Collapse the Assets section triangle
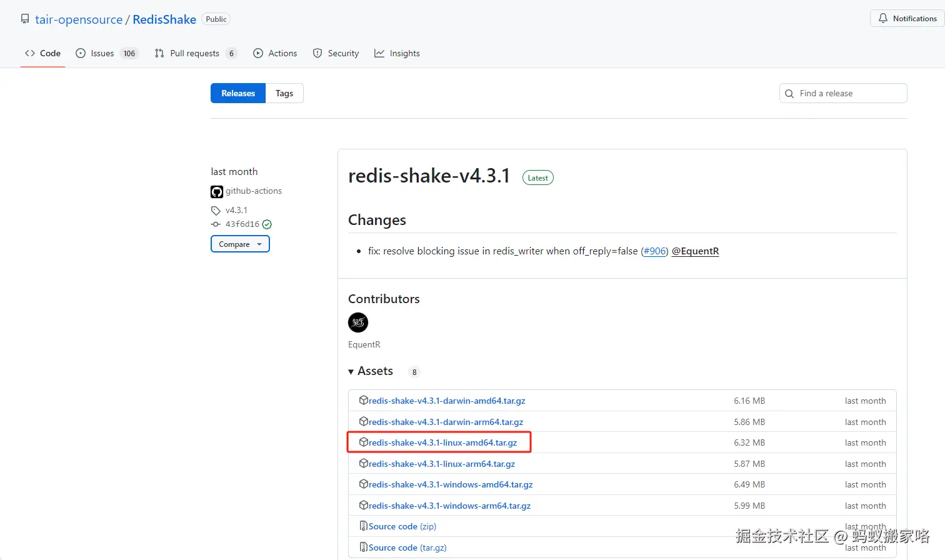This screenshot has height=560, width=945. (x=351, y=372)
